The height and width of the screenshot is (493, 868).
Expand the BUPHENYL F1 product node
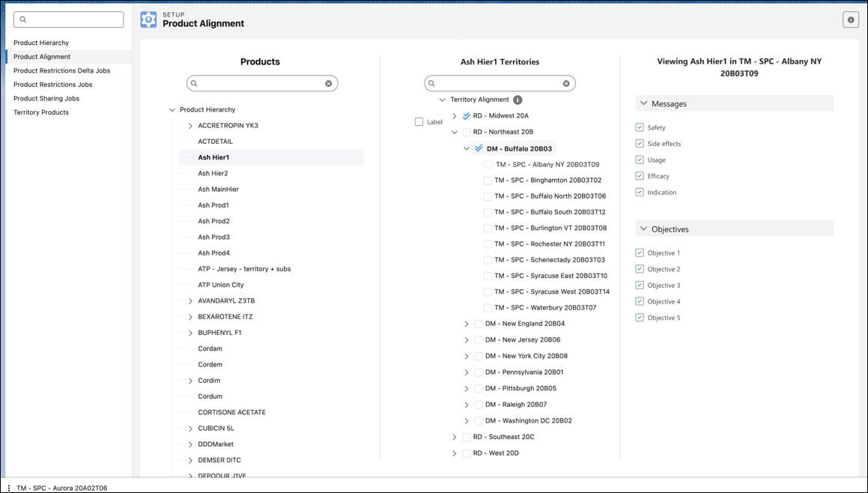pos(190,333)
